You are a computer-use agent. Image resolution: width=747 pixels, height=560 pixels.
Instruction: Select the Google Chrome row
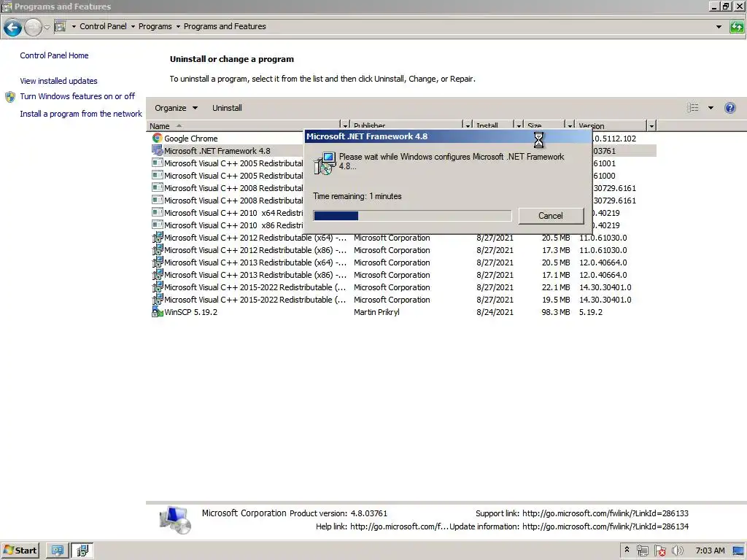pyautogui.click(x=226, y=138)
